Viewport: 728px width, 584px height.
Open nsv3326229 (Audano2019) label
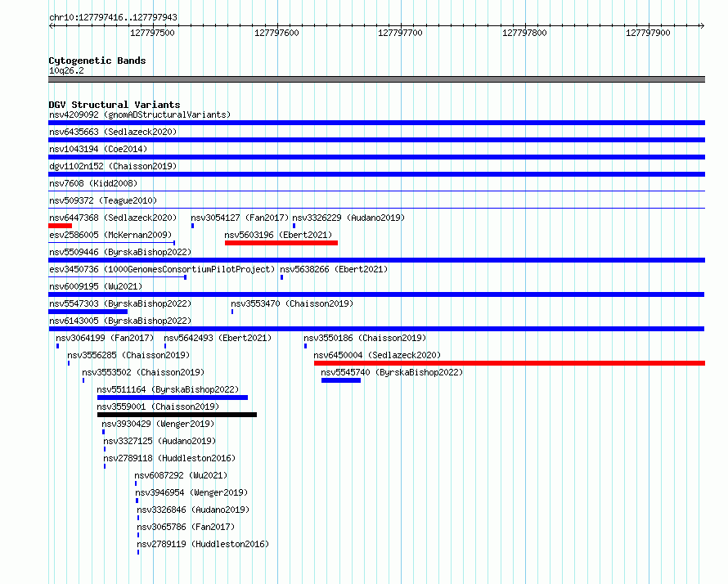click(348, 218)
